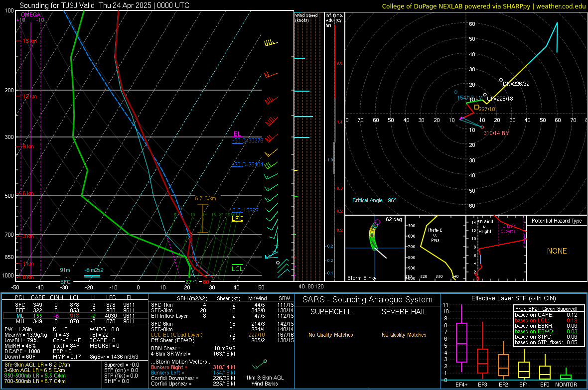
Task: Select the Eff Shear (EBWD) row label
Action: [173, 341]
